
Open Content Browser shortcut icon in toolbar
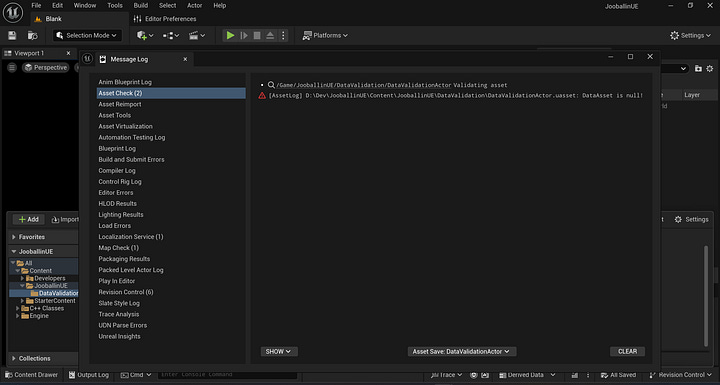coord(33,35)
